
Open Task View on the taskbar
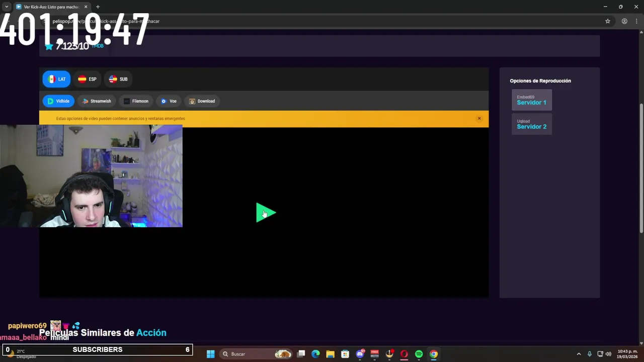[301, 354]
